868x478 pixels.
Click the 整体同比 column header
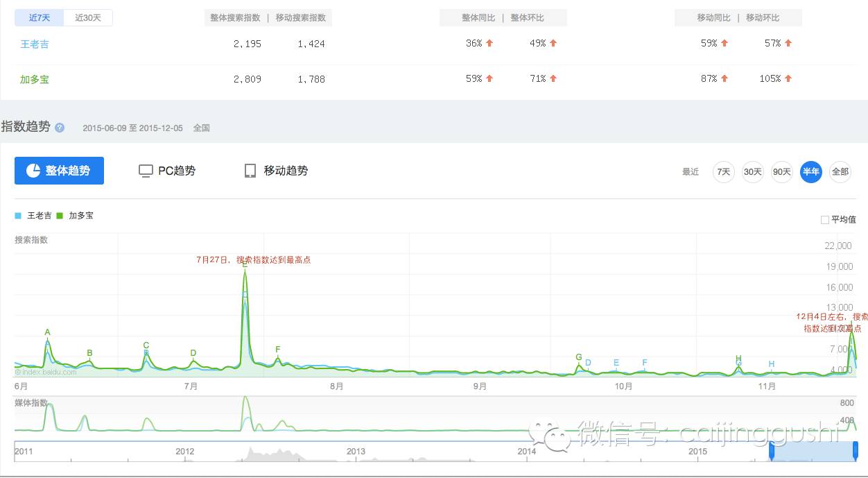click(478, 18)
